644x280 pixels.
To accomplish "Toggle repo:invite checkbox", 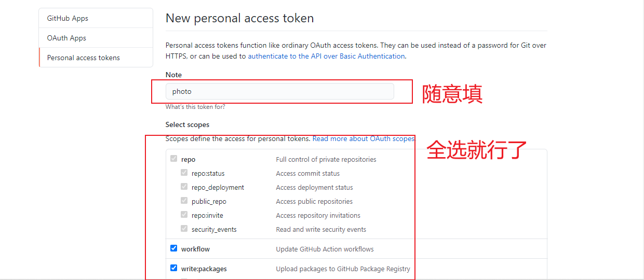I will click(x=184, y=215).
